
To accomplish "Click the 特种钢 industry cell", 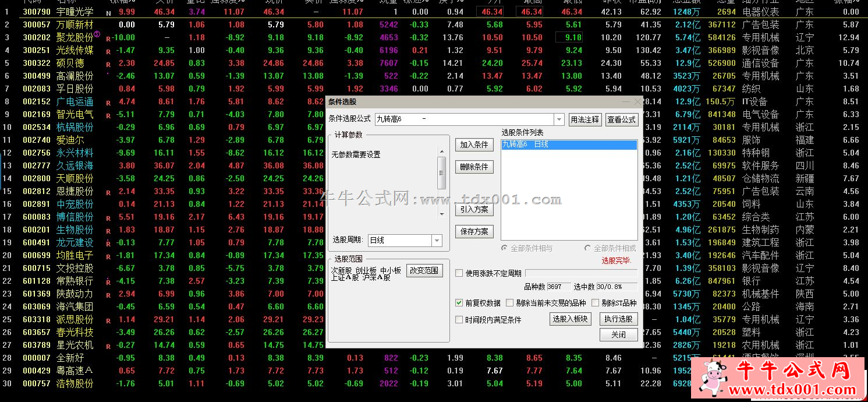I will coord(756,153).
